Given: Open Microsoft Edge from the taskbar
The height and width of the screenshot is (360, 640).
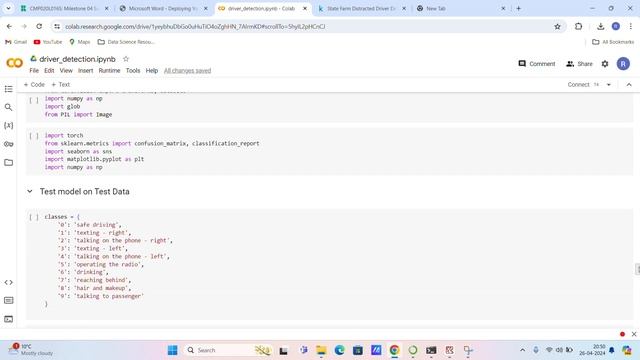Looking at the screenshot, I should [x=340, y=350].
